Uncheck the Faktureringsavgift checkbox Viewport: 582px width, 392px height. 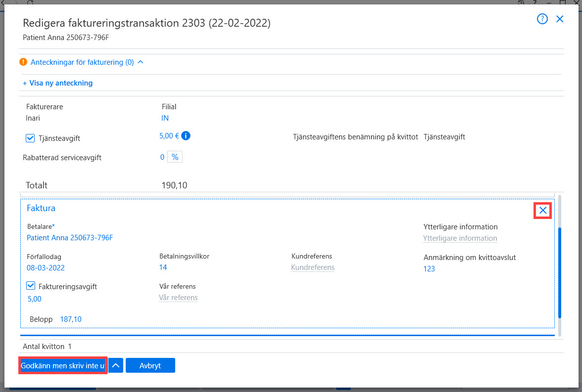pyautogui.click(x=31, y=286)
